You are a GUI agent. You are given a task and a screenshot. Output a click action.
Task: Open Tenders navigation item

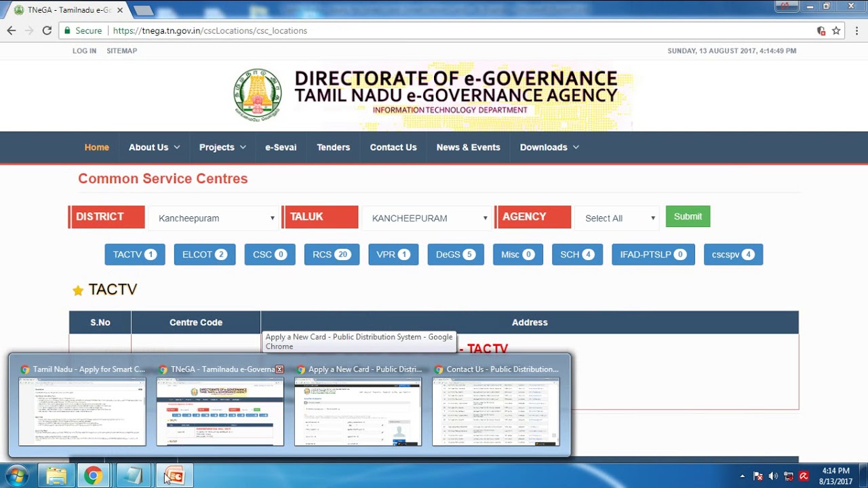tap(333, 147)
